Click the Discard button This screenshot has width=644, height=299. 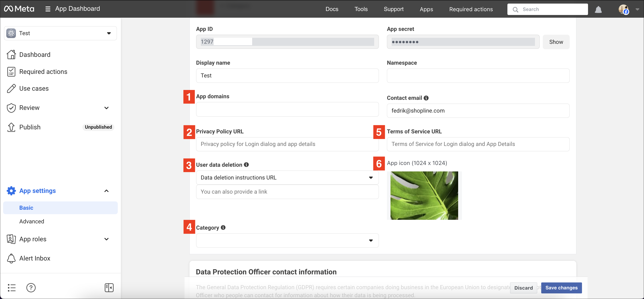point(524,288)
